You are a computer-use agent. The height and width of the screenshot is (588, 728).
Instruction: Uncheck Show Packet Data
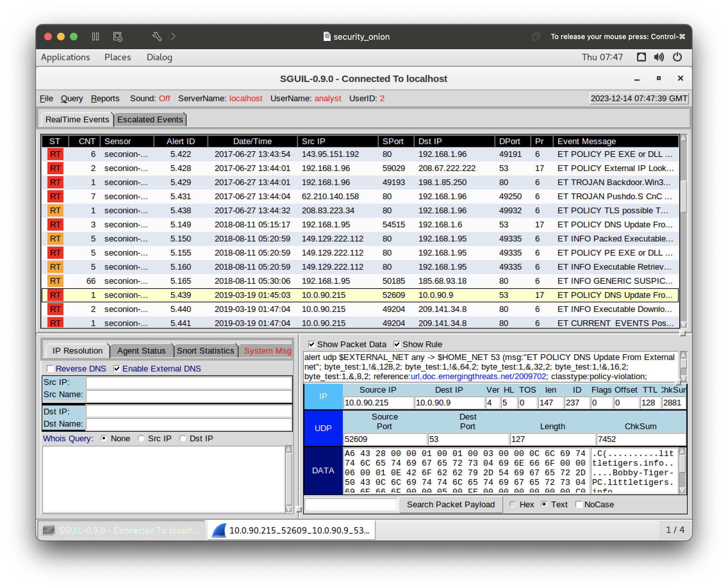(x=311, y=344)
